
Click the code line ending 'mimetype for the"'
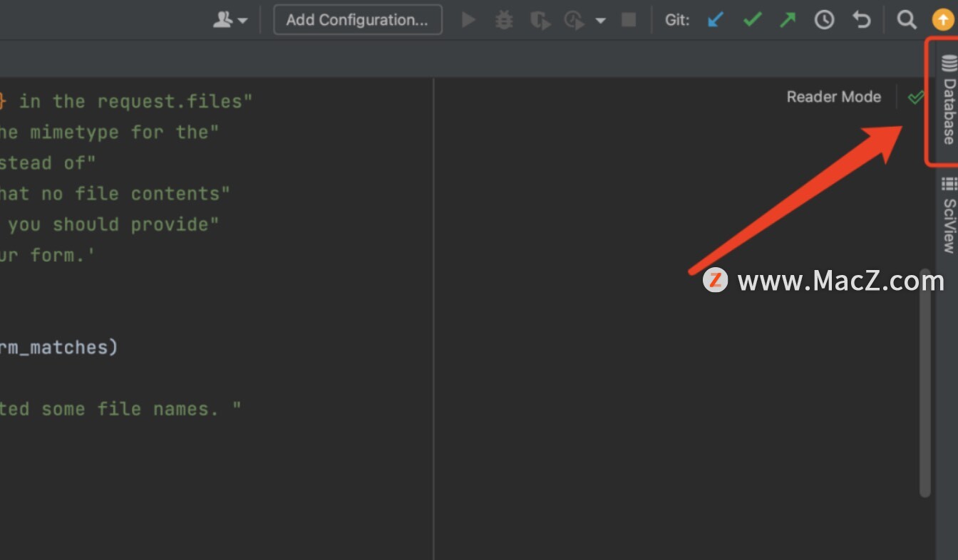coord(109,132)
